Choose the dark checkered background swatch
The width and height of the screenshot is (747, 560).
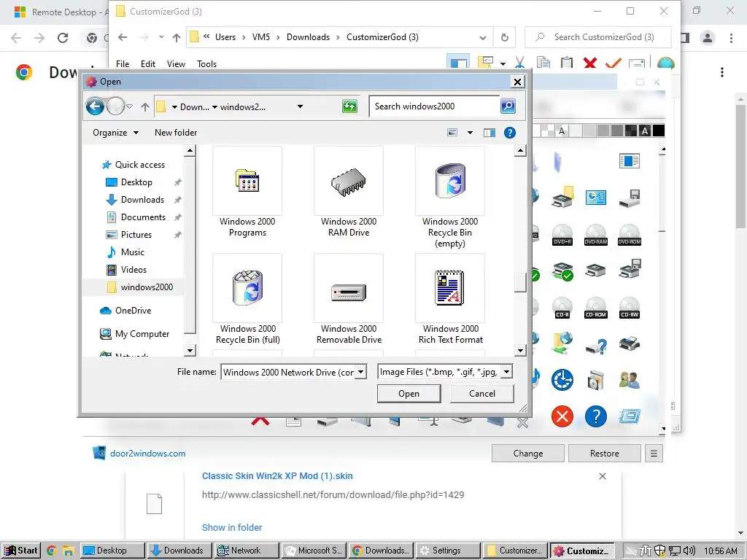[631, 131]
